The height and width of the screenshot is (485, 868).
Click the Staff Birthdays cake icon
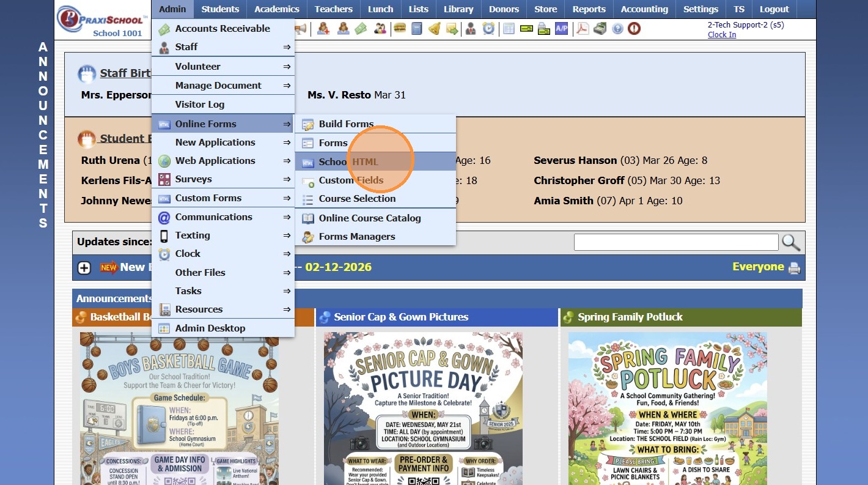(87, 74)
